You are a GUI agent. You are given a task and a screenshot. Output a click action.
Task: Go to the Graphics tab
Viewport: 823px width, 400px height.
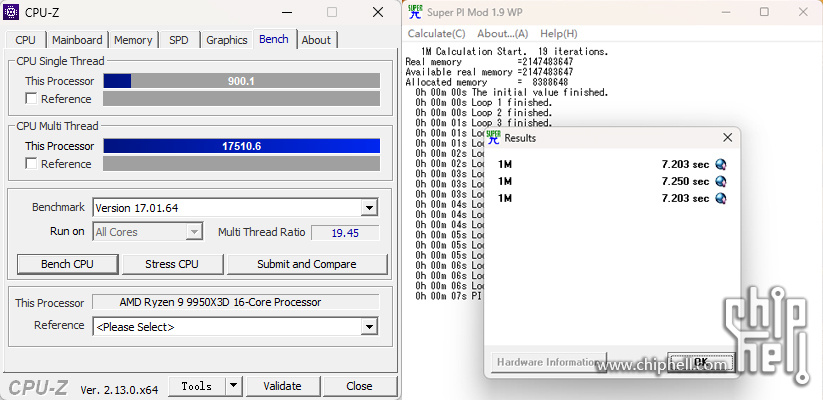coord(227,40)
